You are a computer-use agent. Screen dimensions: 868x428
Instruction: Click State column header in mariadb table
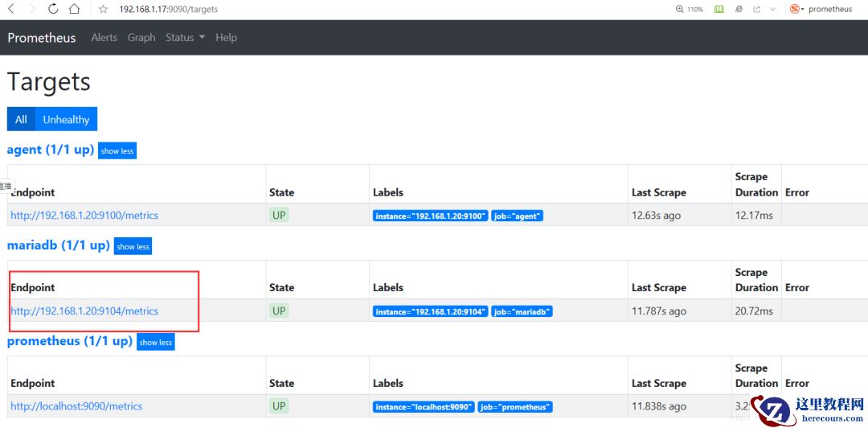282,288
